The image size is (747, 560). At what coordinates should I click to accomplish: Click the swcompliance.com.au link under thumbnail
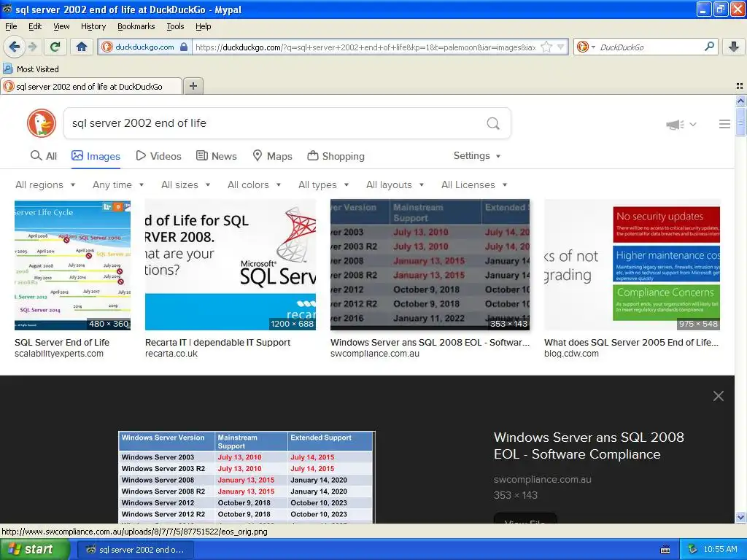pos(375,354)
